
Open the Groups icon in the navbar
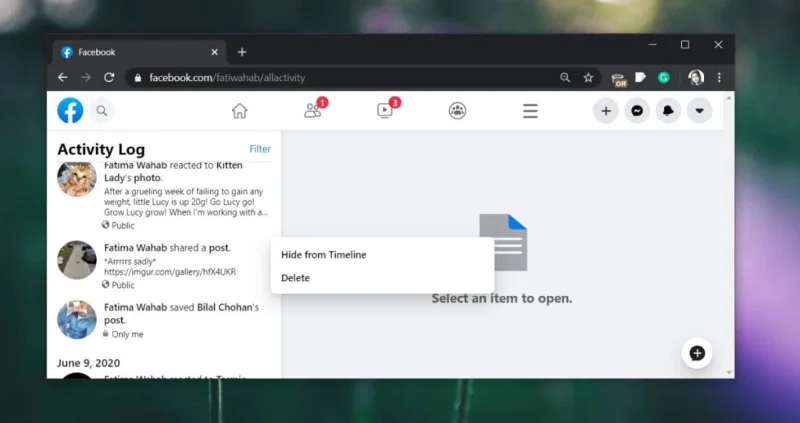tap(458, 111)
